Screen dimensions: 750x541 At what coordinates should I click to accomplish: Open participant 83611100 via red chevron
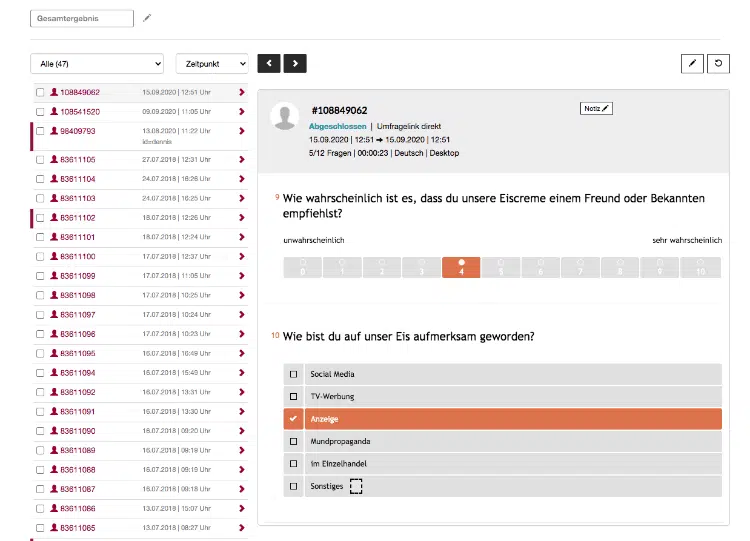(x=242, y=256)
